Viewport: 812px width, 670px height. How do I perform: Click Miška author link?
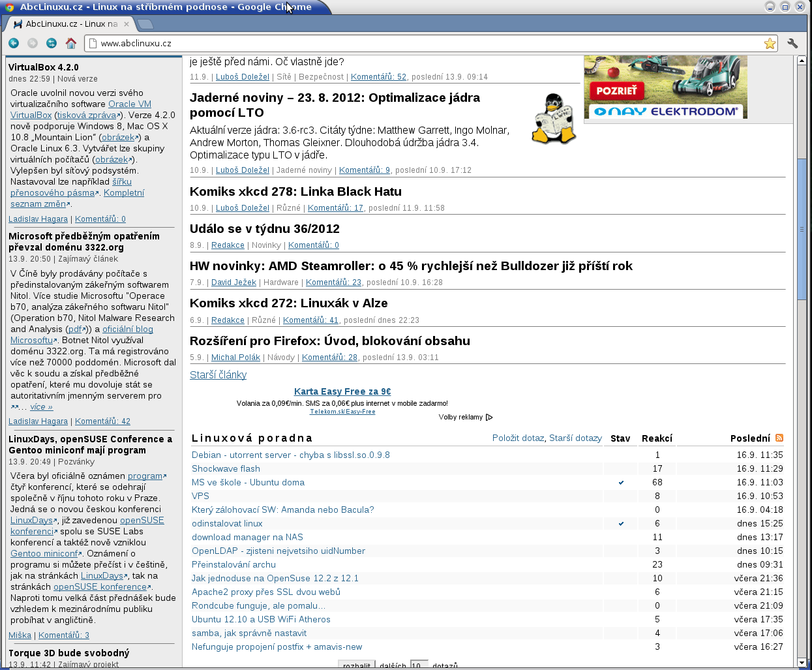point(20,635)
